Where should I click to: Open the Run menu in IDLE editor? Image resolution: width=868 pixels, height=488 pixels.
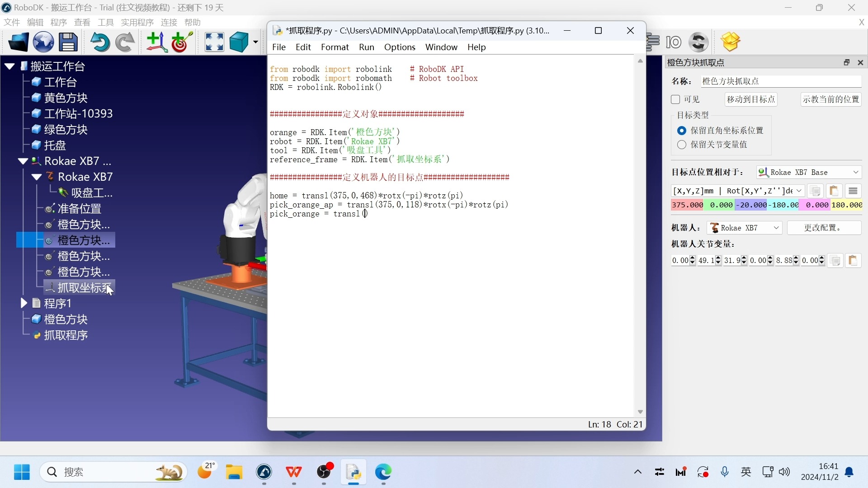point(366,47)
